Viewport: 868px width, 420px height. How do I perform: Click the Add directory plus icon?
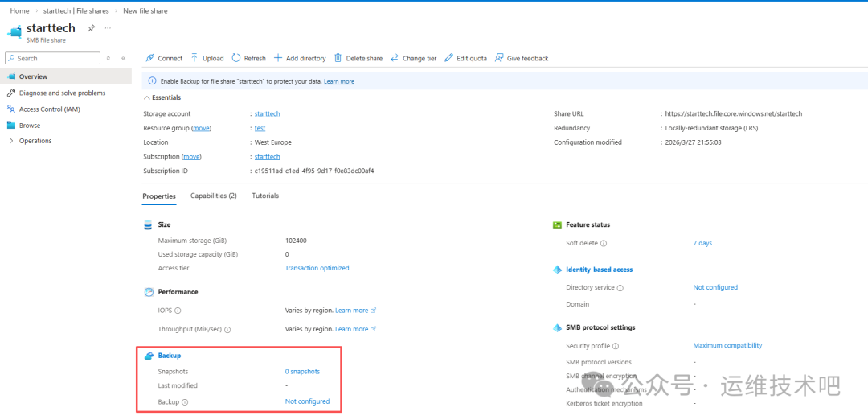(278, 58)
